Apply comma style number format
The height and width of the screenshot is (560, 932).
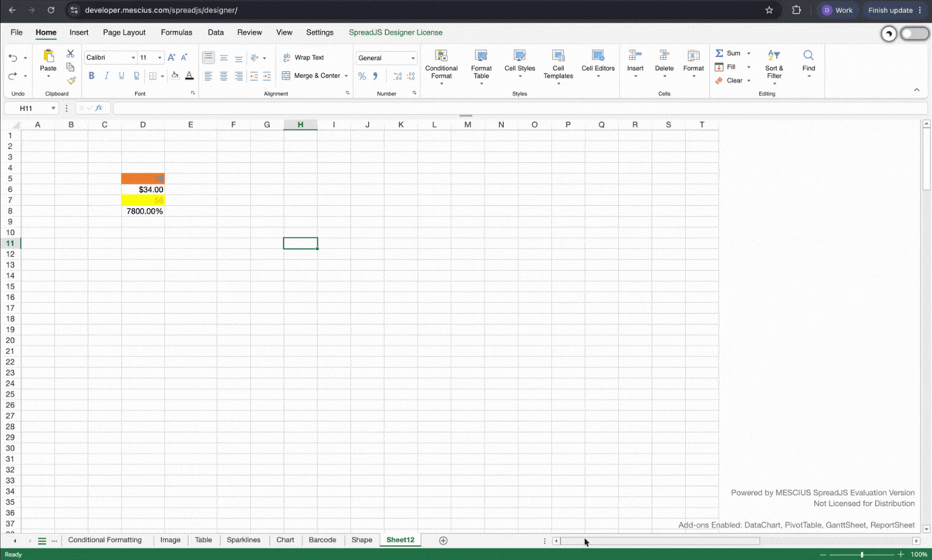point(376,76)
